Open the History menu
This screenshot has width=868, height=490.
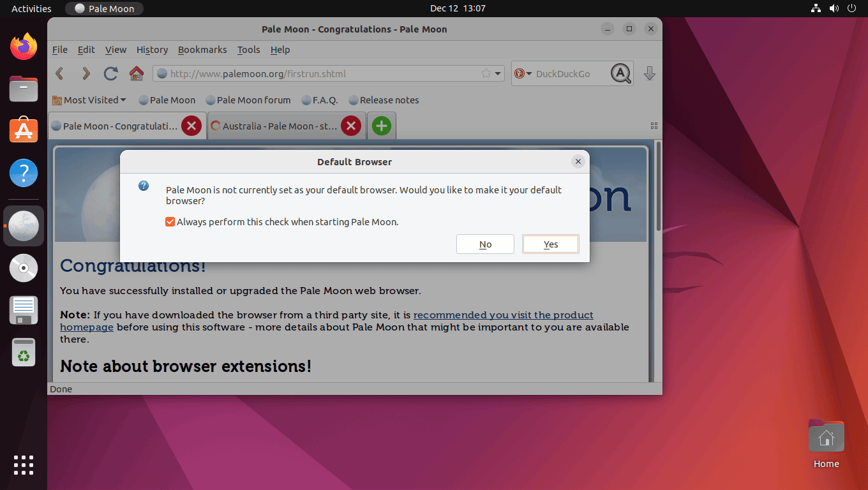(x=152, y=50)
